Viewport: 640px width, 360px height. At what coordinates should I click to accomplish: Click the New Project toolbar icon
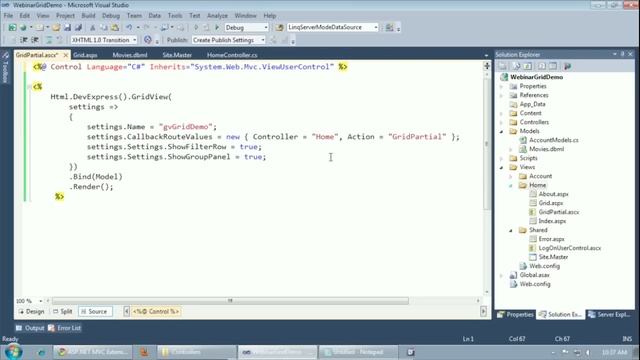pyautogui.click(x=12, y=27)
